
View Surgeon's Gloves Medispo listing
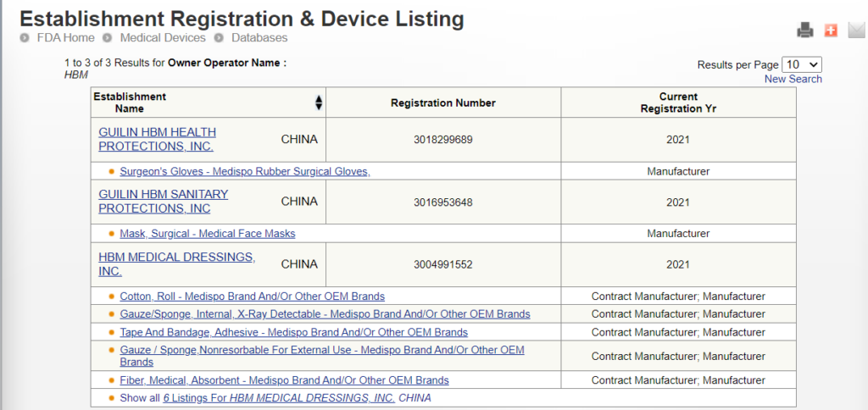coord(245,172)
